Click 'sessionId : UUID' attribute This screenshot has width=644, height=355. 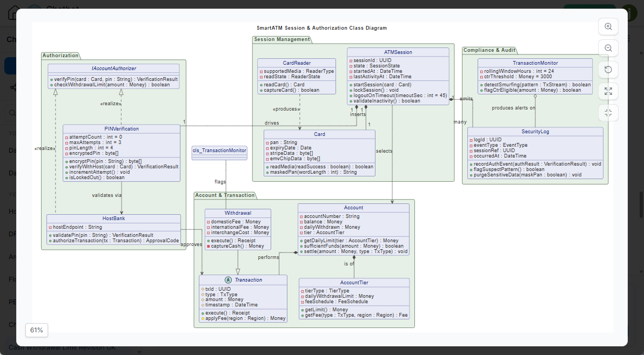[373, 60]
